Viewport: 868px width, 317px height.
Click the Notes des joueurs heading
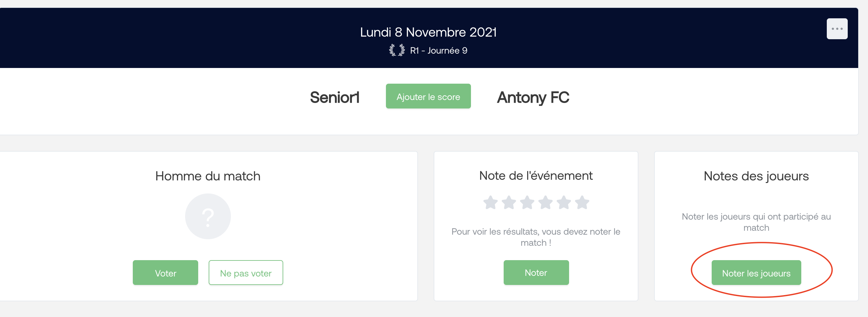pyautogui.click(x=756, y=176)
